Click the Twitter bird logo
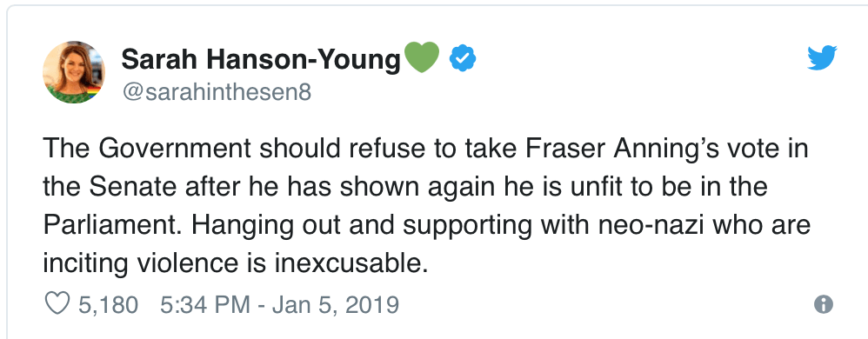Screen dimensions: 868x339 tap(822, 58)
